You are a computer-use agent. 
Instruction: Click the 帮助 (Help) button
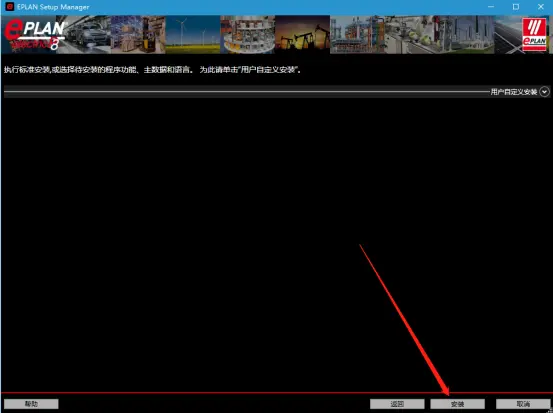[x=31, y=404]
